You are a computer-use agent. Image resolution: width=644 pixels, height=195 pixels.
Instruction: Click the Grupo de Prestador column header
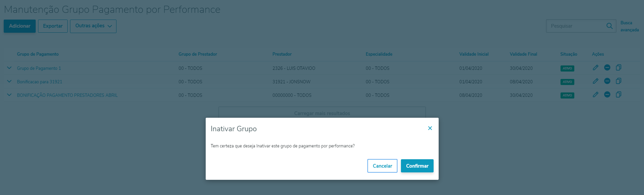click(x=198, y=54)
